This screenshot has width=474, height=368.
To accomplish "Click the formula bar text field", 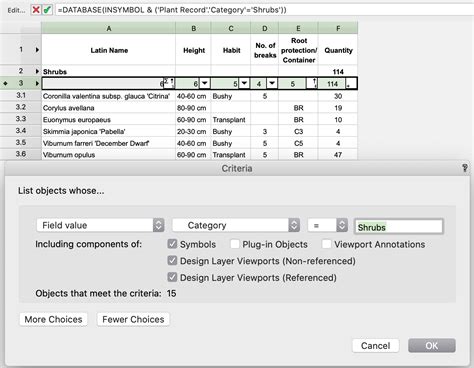I will tap(265, 10).
